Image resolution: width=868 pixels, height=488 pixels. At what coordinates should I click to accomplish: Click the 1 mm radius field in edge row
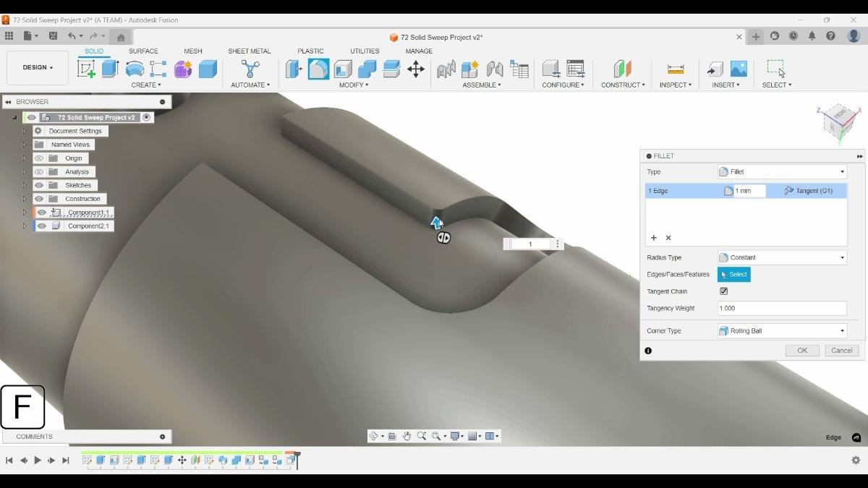coord(749,191)
